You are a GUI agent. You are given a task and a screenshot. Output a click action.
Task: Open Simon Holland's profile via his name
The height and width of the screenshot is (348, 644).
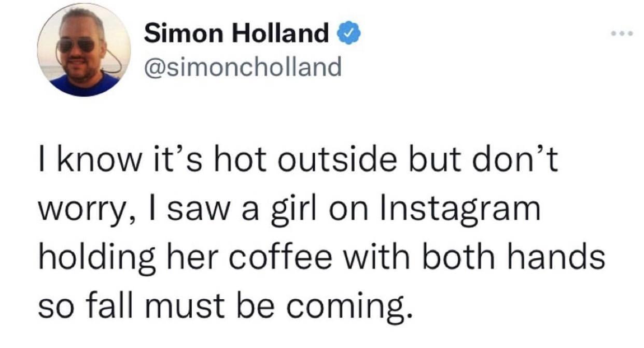click(x=236, y=33)
